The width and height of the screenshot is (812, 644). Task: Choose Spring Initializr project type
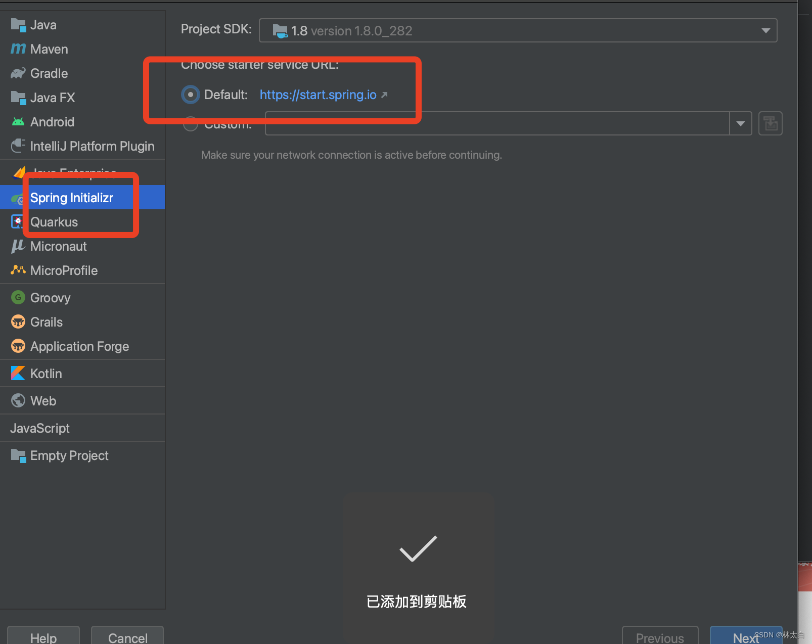(x=82, y=197)
